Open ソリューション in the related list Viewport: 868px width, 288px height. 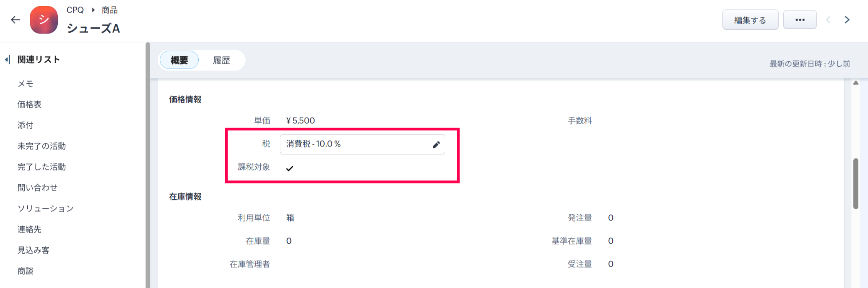click(45, 209)
